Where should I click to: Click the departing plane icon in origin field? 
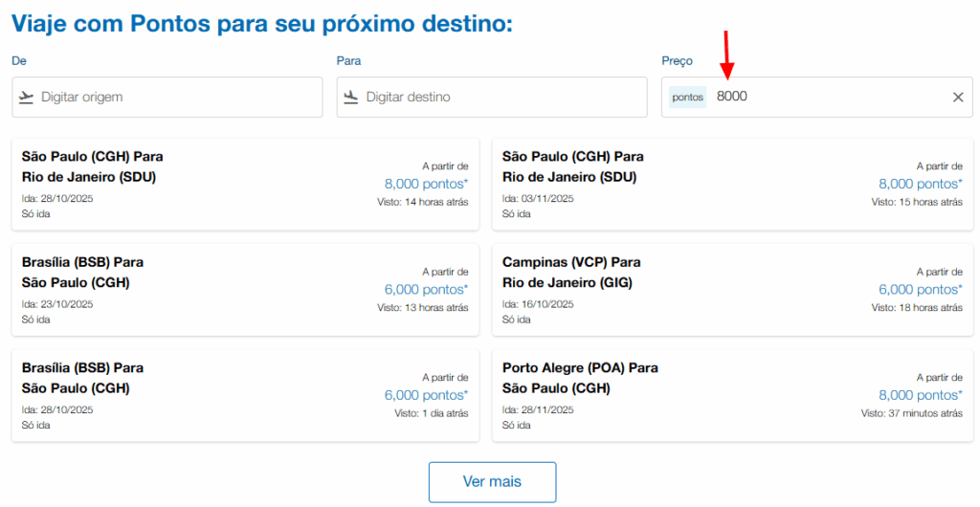26,97
